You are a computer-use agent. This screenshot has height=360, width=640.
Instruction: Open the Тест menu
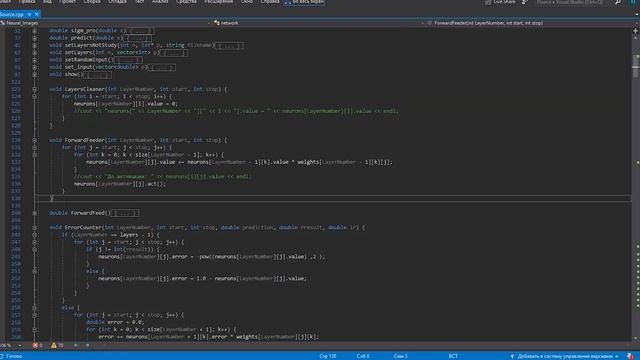click(140, 2)
